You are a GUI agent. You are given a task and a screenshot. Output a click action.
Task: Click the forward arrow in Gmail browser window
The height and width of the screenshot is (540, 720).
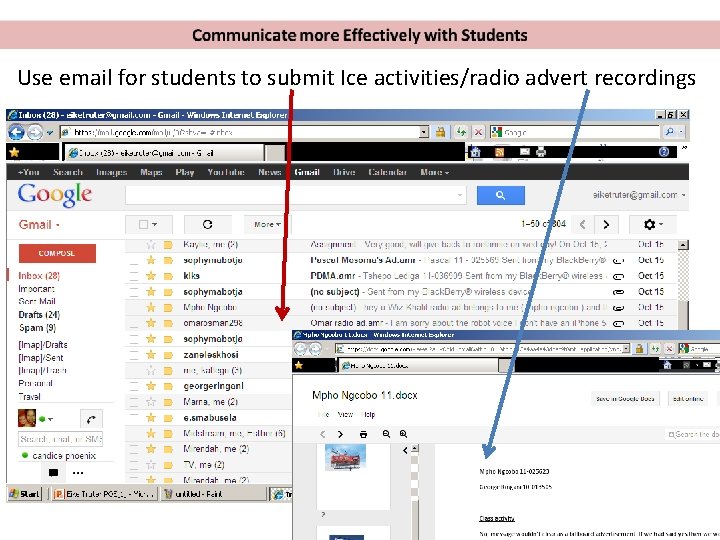35,132
